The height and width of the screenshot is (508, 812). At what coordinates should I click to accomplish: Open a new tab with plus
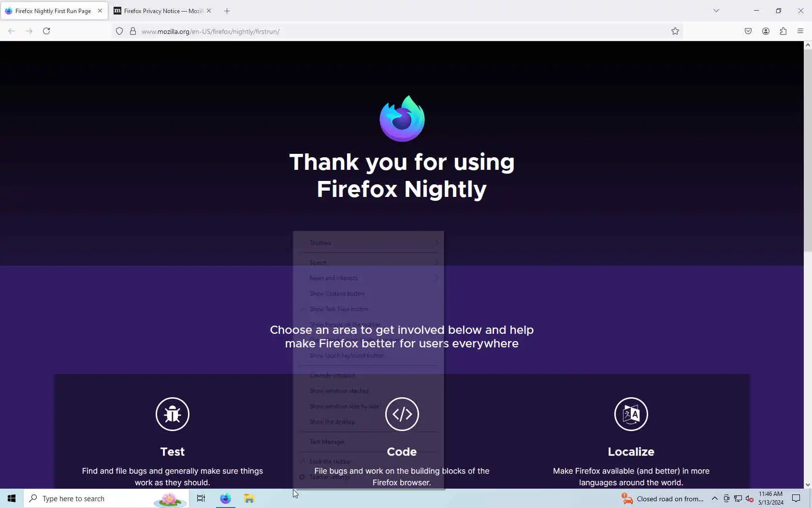point(227,11)
